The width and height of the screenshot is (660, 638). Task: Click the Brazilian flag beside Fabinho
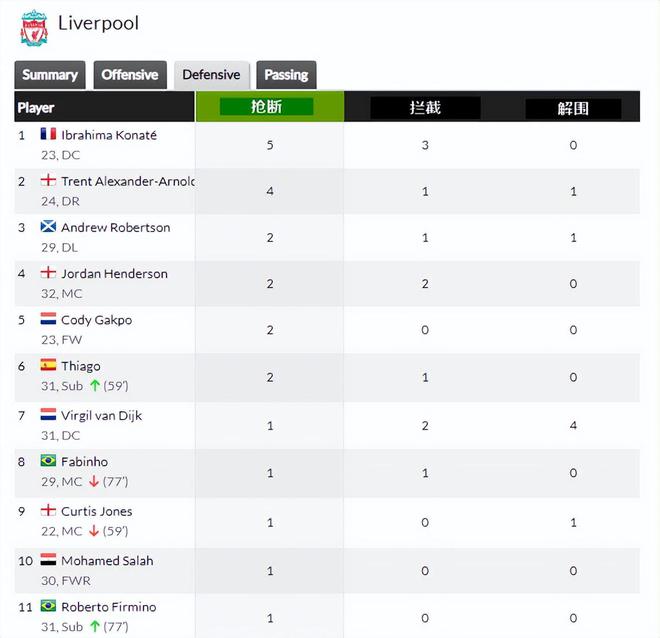pos(48,461)
